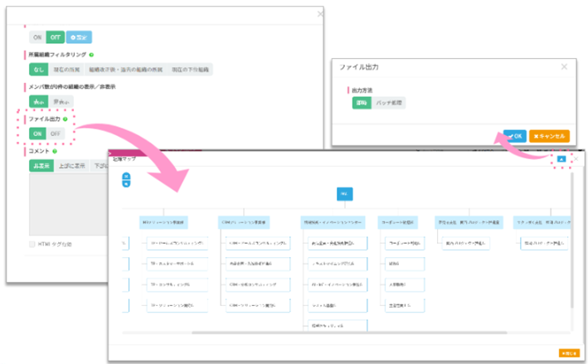Click help icon next to コメント label
This screenshot has width=588, height=364.
[x=55, y=152]
